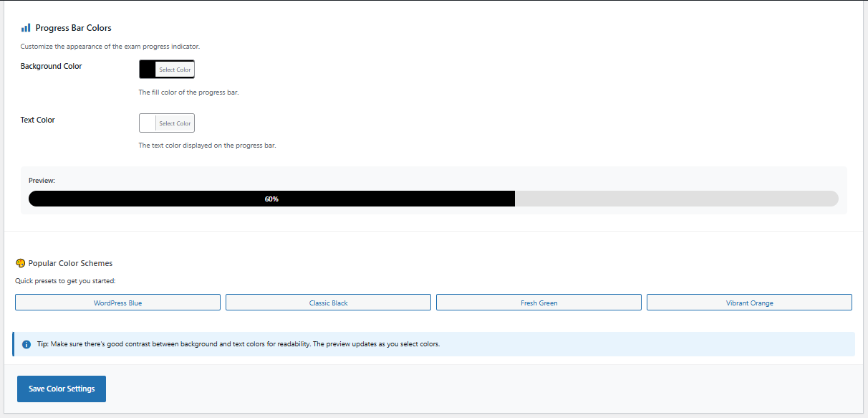
Task: Open Select Color picker for Background Color
Action: click(x=175, y=70)
